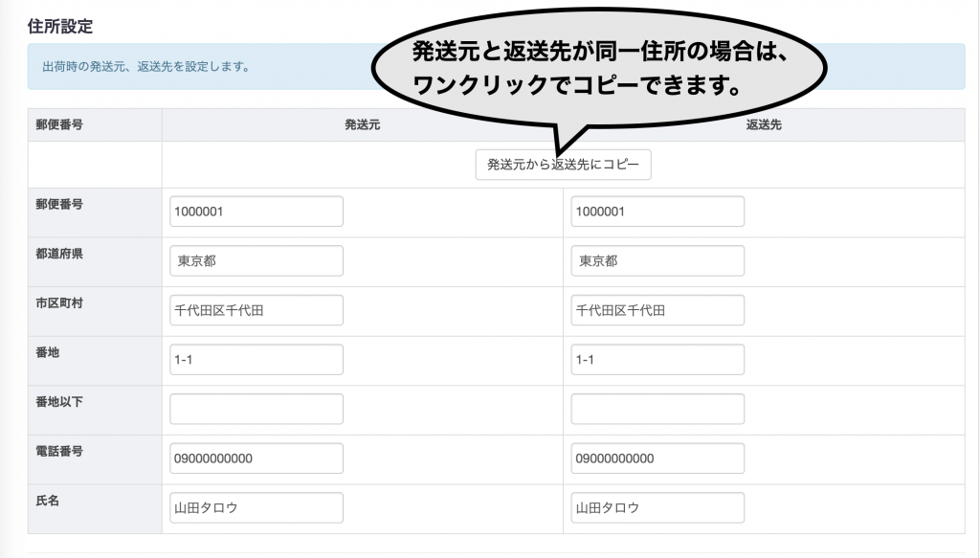This screenshot has height=558, width=980.
Task: Click the 氏名 row label
Action: [48, 501]
